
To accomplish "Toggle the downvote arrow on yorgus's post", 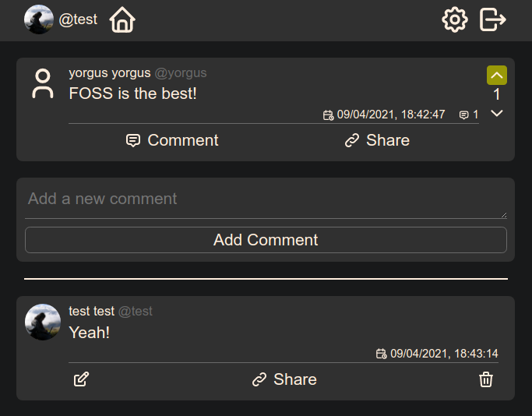I will 497,114.
